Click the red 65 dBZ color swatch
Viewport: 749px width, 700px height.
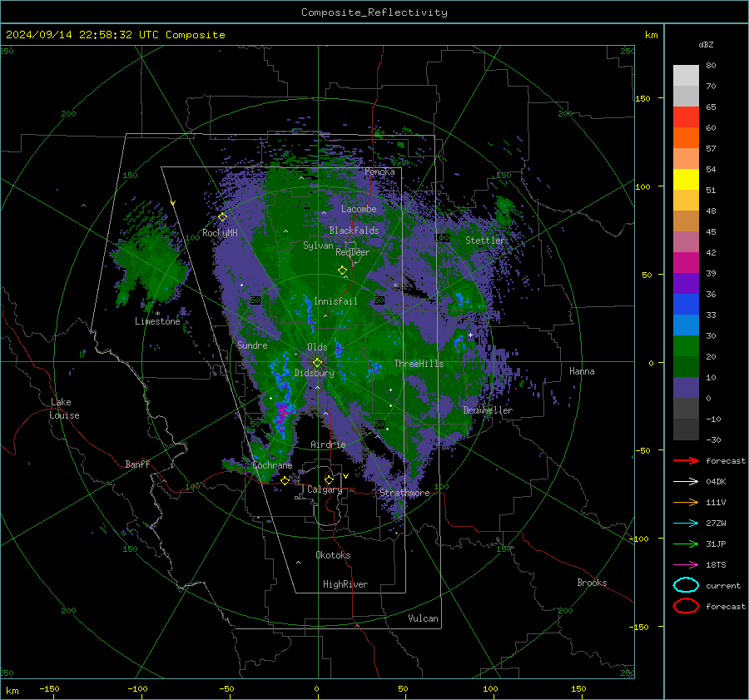coord(686,117)
